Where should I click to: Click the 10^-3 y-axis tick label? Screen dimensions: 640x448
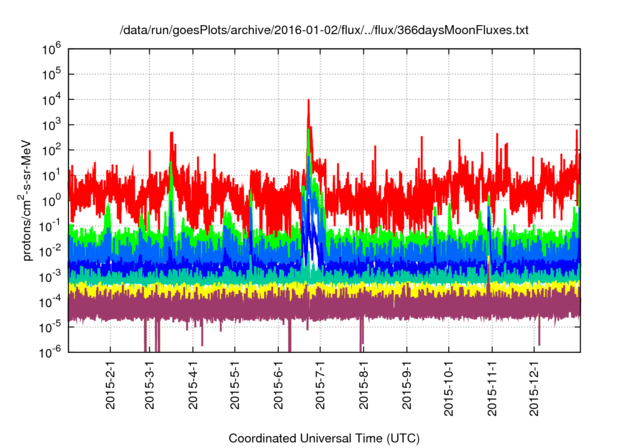pyautogui.click(x=50, y=277)
